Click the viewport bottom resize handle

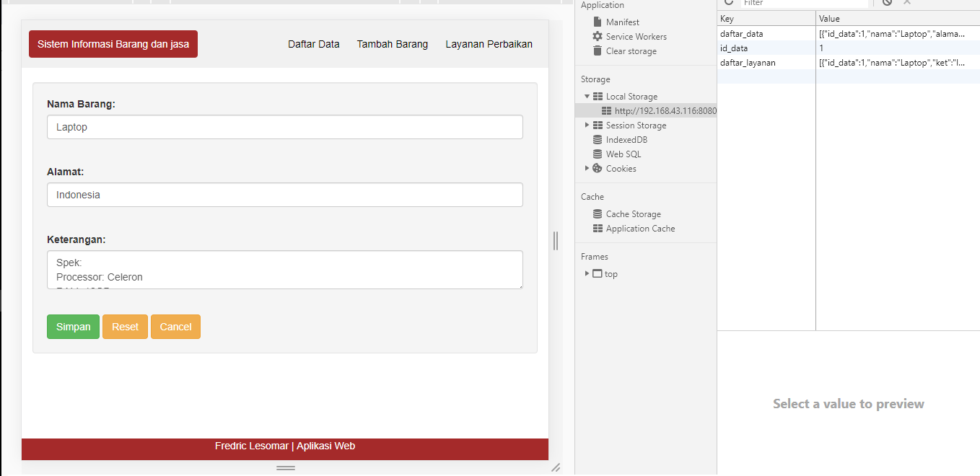click(x=286, y=468)
